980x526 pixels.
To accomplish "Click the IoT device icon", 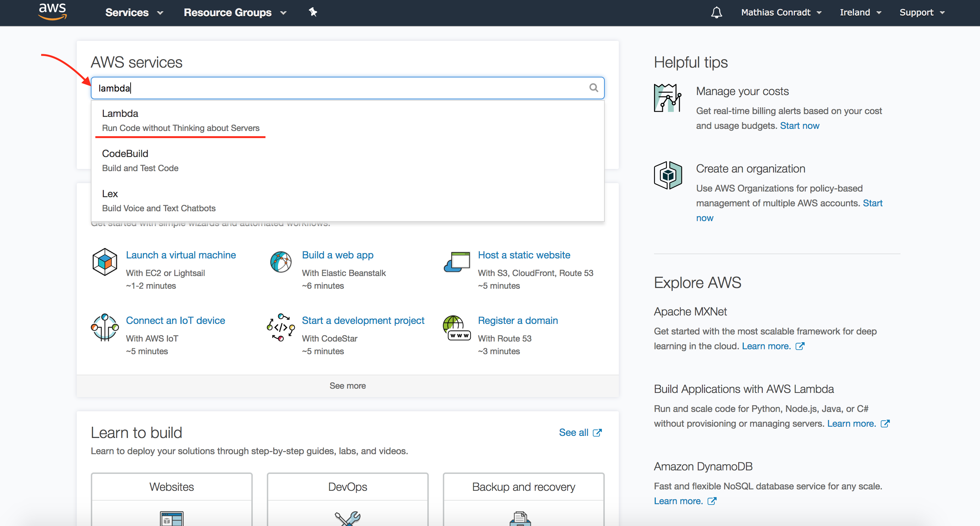I will [x=105, y=327].
